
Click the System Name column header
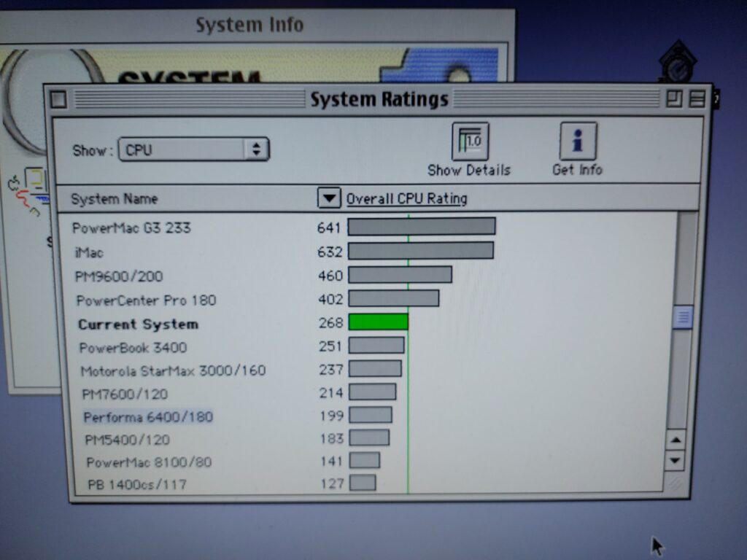[115, 199]
